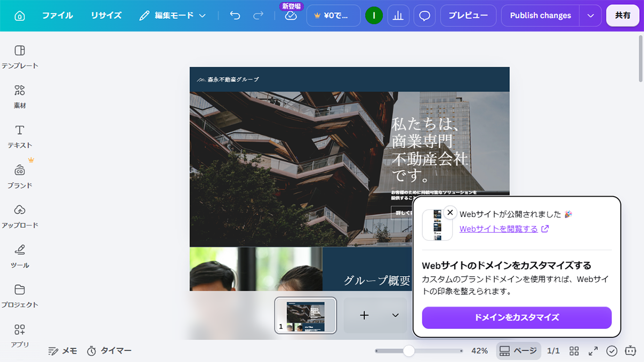This screenshot has height=362, width=644.
Task: Select the 私たちは、商業専門 headline text
Action: pos(430,150)
